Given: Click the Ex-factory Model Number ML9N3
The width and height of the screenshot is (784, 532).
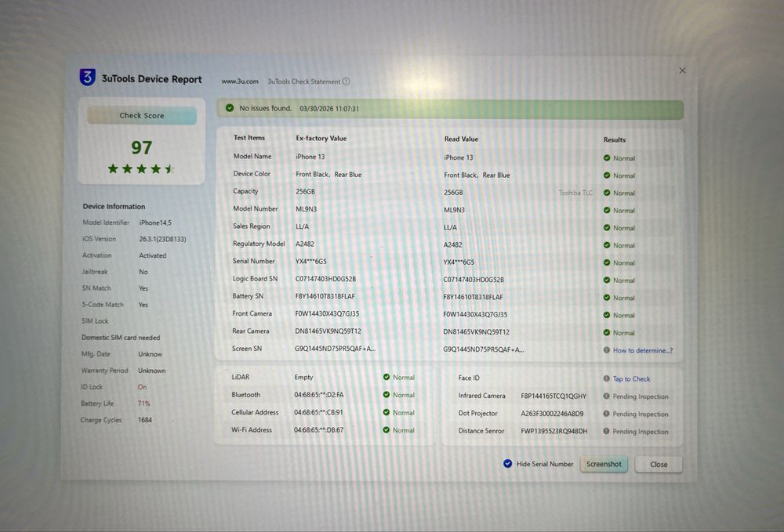Looking at the screenshot, I should tap(306, 208).
